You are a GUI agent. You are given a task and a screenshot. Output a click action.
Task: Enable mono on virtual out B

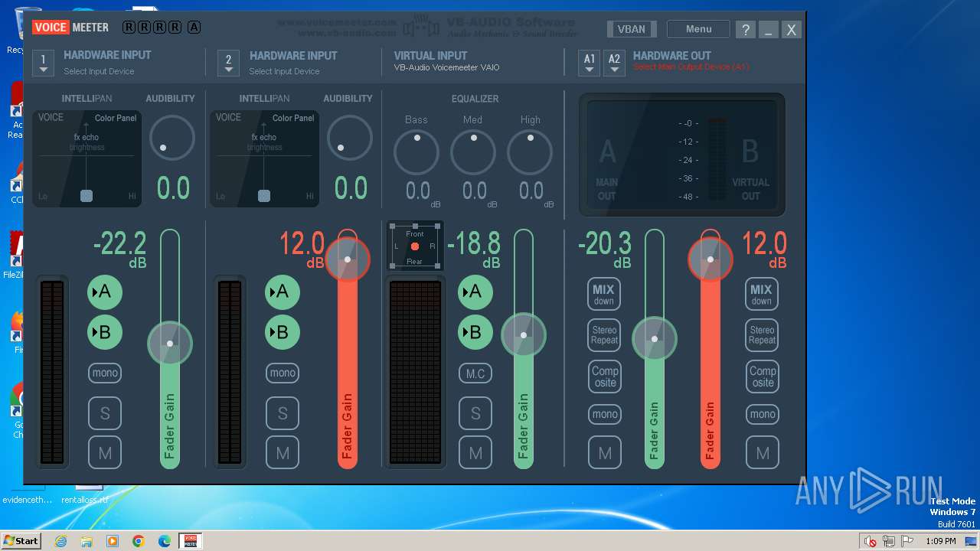click(x=762, y=414)
